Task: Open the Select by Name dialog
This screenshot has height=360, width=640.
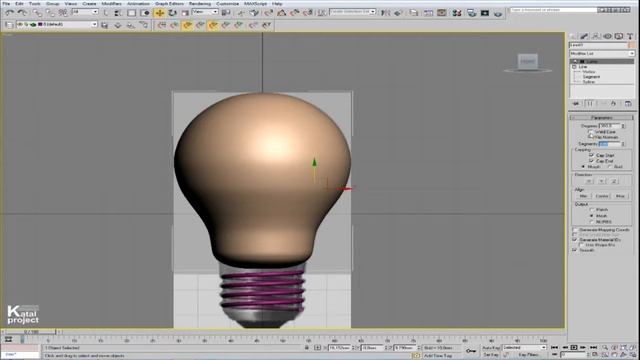Action: tap(118, 13)
